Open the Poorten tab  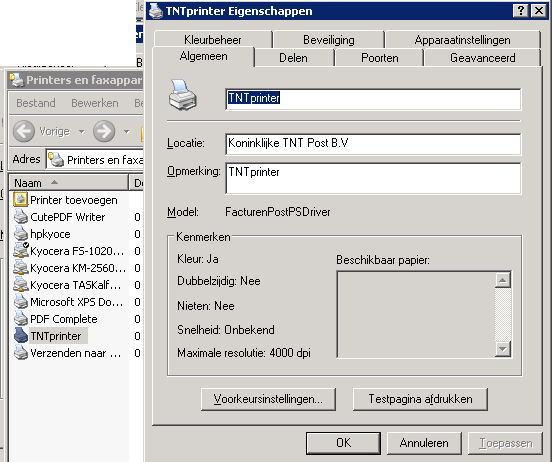tap(380, 58)
